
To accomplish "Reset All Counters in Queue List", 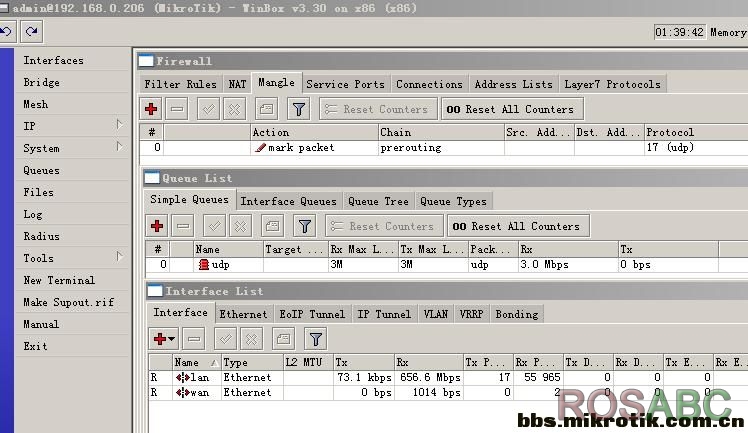I will tap(518, 226).
